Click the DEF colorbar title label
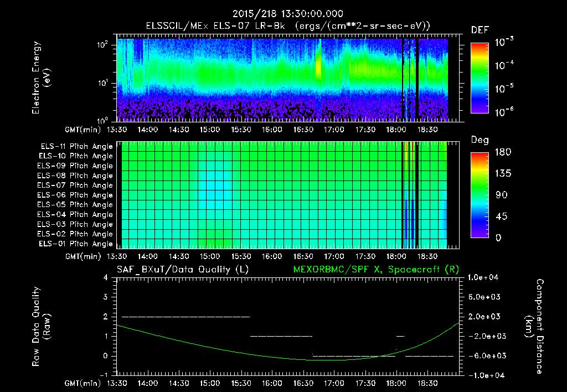 [x=480, y=30]
